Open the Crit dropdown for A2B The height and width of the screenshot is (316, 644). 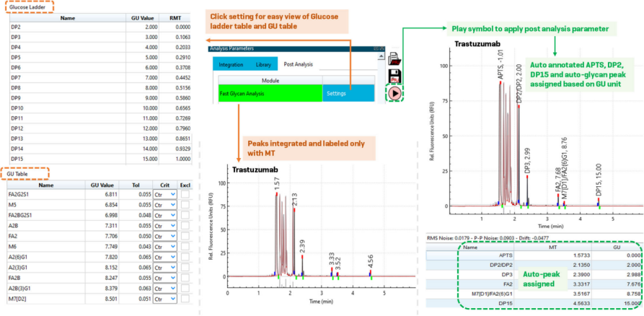point(165,225)
